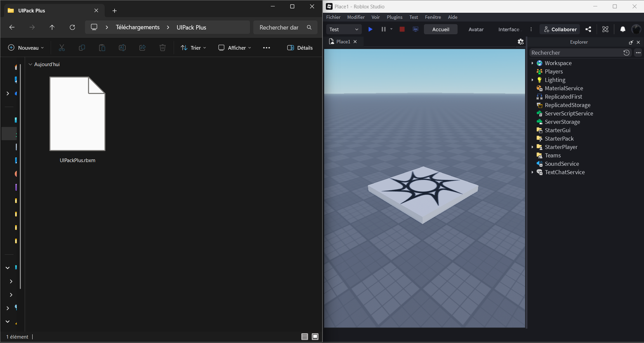Open viewport settings gear icon
This screenshot has height=343, width=644.
pos(521,42)
